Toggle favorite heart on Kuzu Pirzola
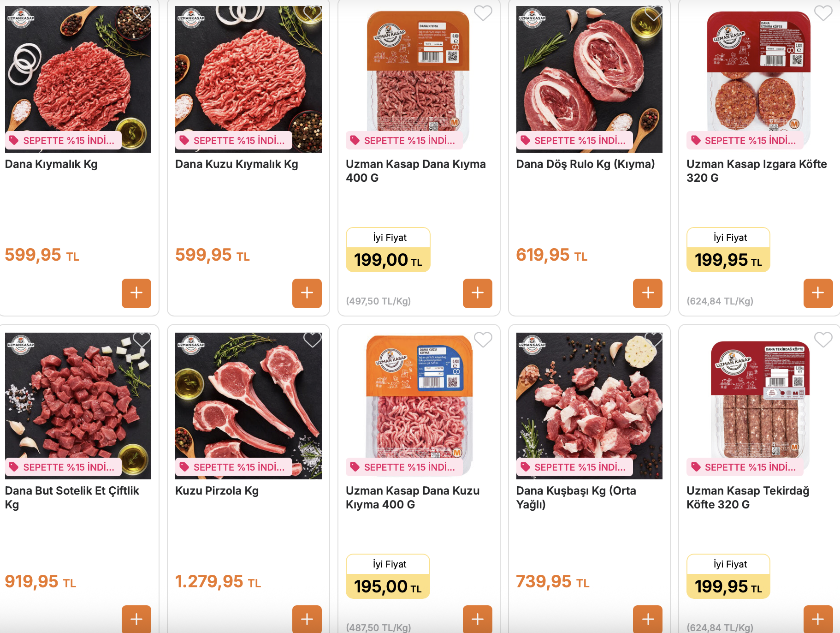Viewport: 840px width, 633px height. [313, 340]
